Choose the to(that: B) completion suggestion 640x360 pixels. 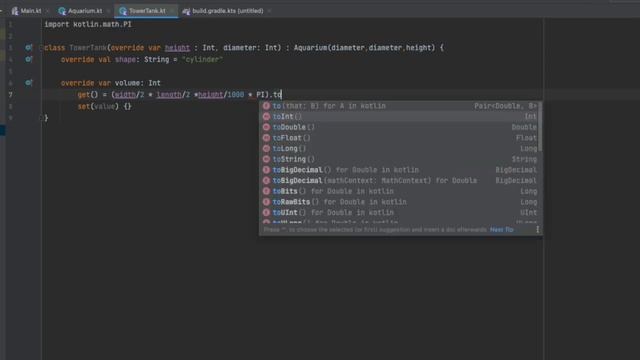399,106
